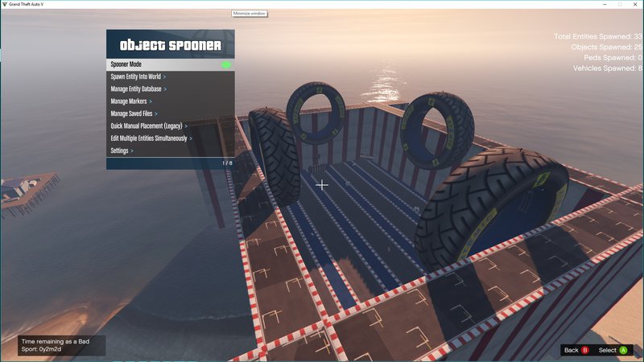Open Manage Entity Database submenu

(171, 89)
